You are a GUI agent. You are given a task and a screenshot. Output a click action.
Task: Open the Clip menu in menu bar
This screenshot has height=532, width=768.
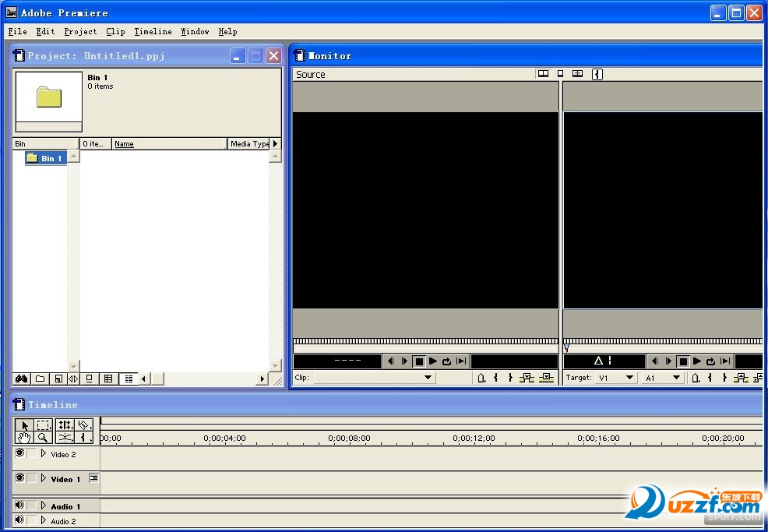115,32
